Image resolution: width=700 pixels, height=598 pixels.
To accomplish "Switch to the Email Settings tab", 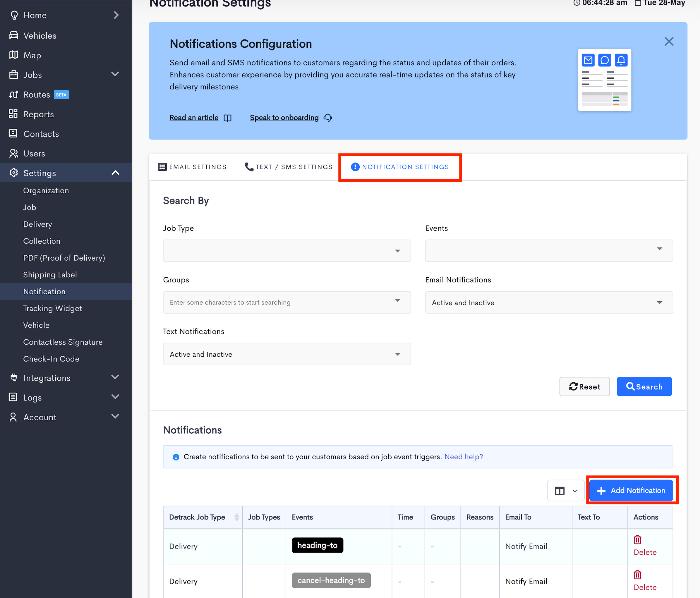I will (x=192, y=167).
